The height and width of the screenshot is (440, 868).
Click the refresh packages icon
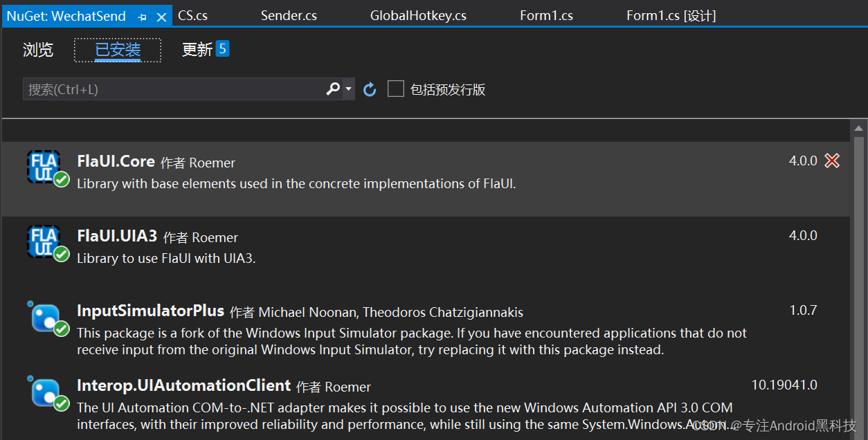(370, 89)
